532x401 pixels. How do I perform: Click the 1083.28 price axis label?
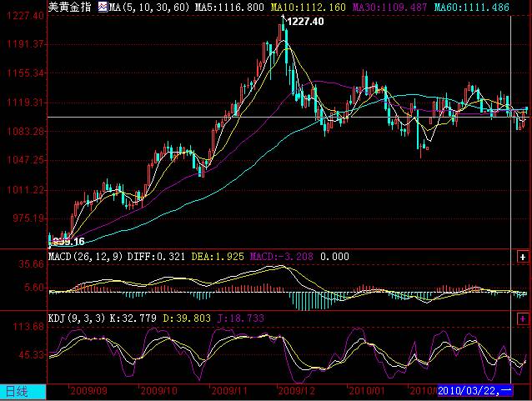pos(26,131)
